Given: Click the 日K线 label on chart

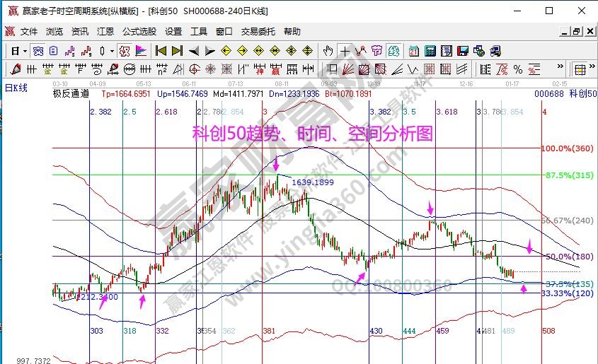Looking at the screenshot, I should point(16,88).
